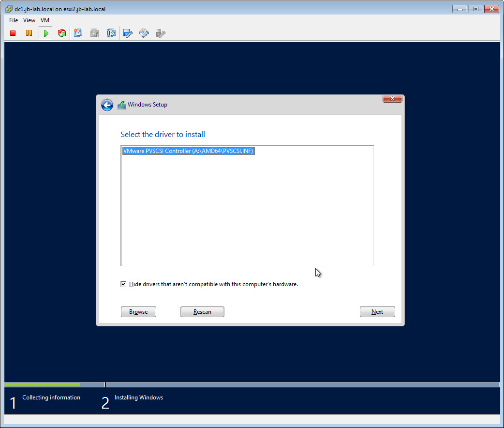
Task: Take a snapshot of the VM
Action: (x=78, y=33)
